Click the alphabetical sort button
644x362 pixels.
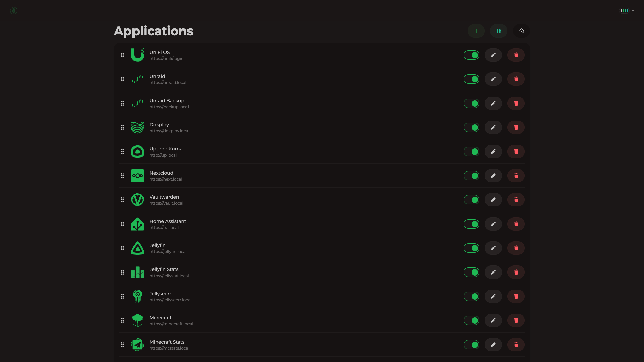[499, 31]
